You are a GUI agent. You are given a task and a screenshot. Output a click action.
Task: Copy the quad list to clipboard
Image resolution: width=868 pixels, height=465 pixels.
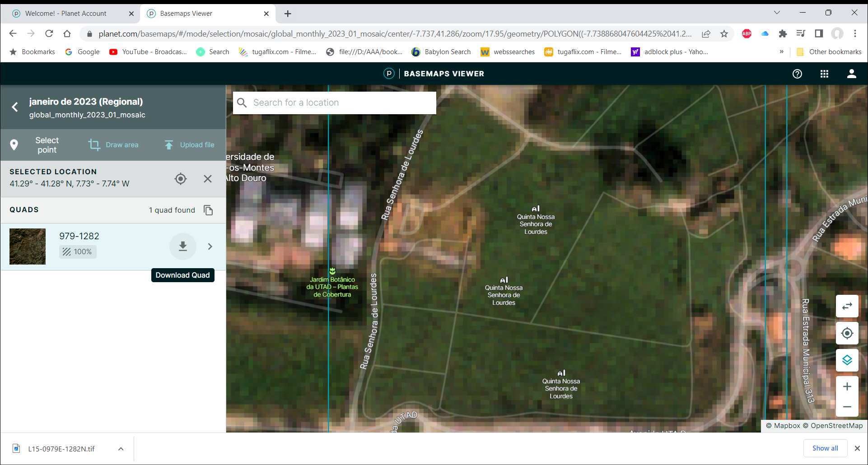[208, 210]
